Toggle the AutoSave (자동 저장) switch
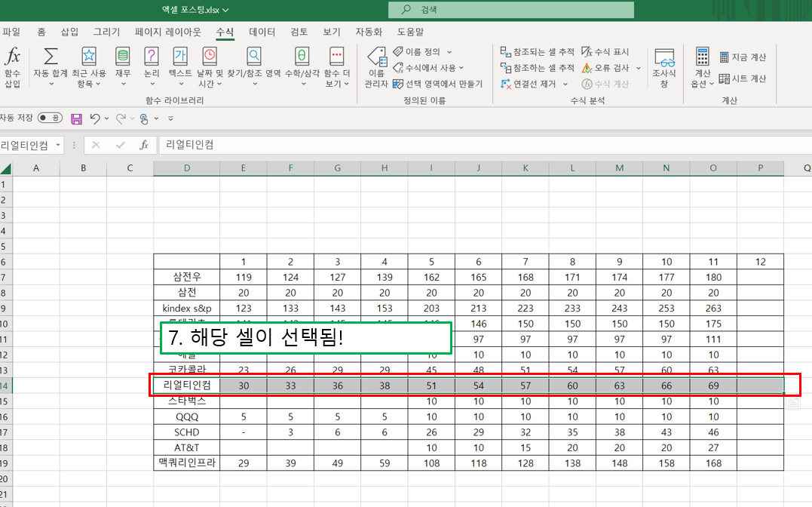Screen dimensions: 812x507 (x=50, y=118)
